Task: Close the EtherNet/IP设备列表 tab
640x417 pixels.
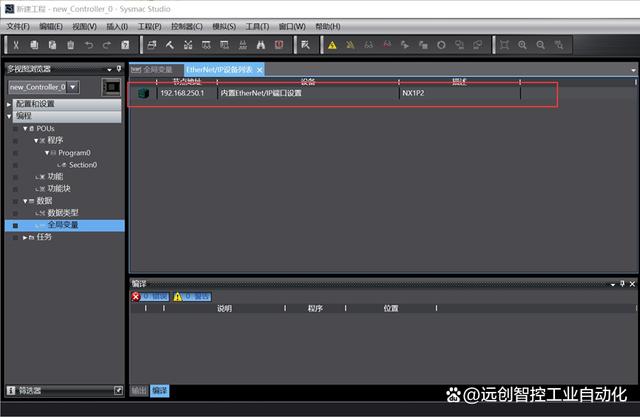Action: tap(259, 70)
